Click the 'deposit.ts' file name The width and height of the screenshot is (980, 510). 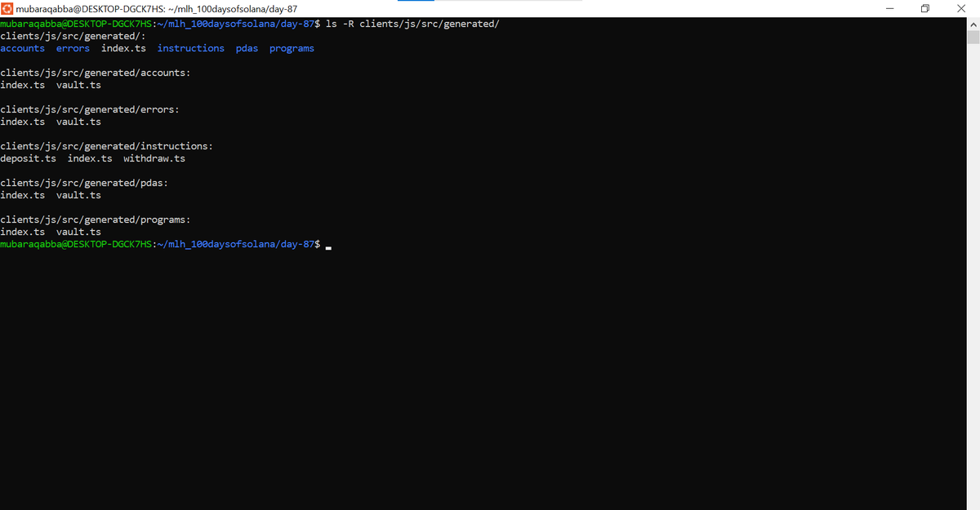28,158
